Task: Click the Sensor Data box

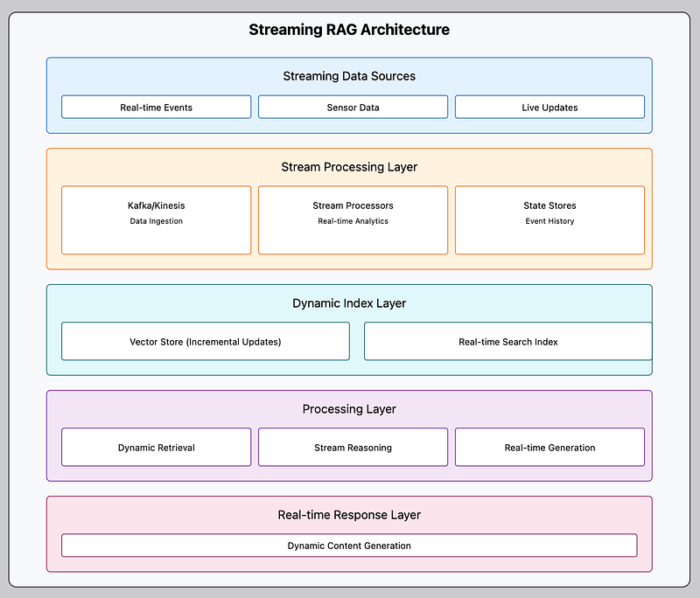Action: coord(353,107)
